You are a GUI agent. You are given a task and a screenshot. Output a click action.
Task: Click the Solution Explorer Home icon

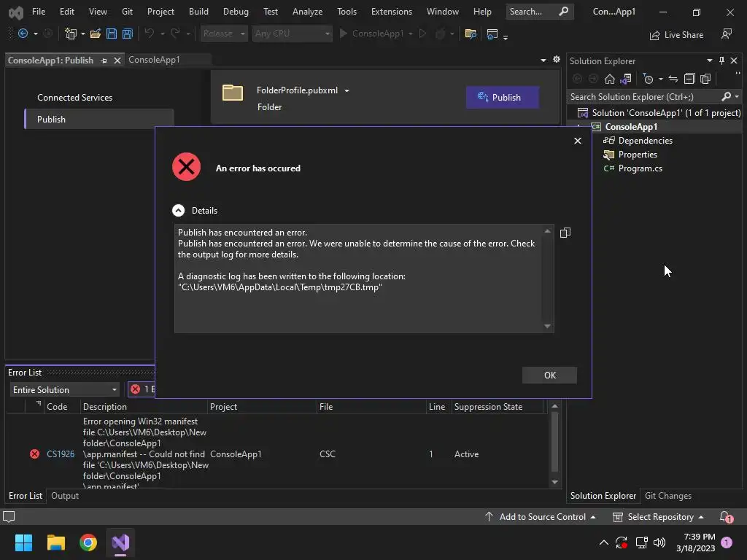coord(609,79)
